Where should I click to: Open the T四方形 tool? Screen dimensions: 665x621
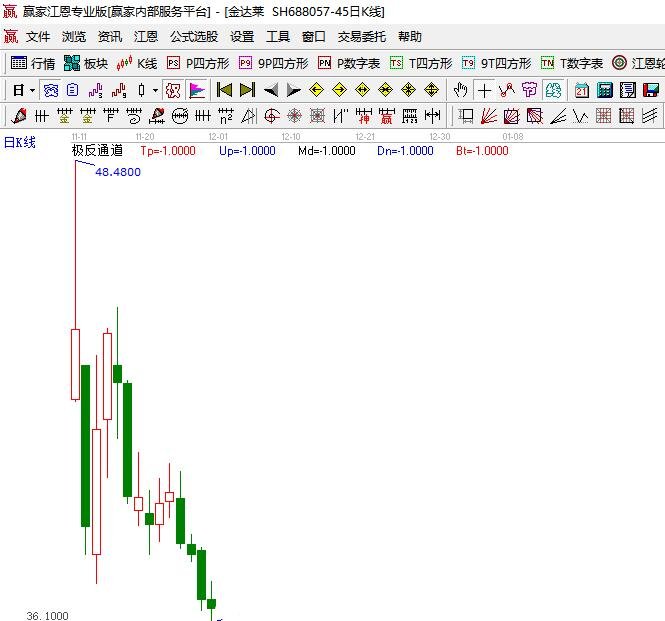click(x=421, y=63)
